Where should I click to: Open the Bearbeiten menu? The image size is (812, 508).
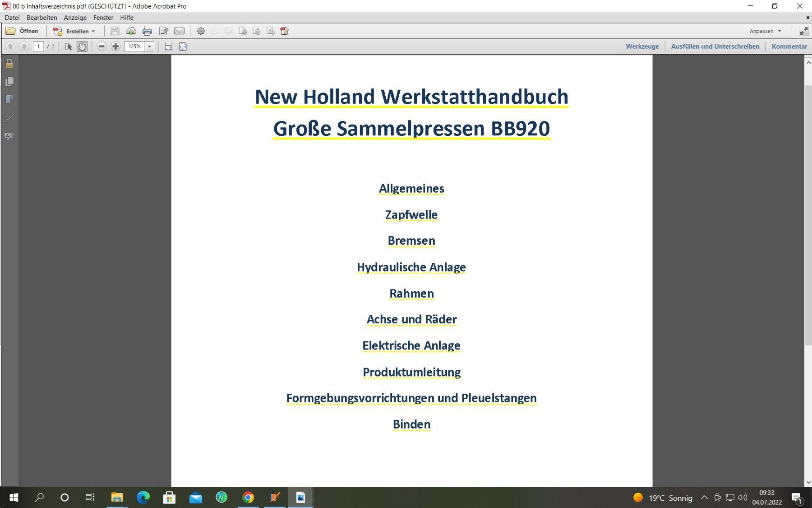coord(42,18)
